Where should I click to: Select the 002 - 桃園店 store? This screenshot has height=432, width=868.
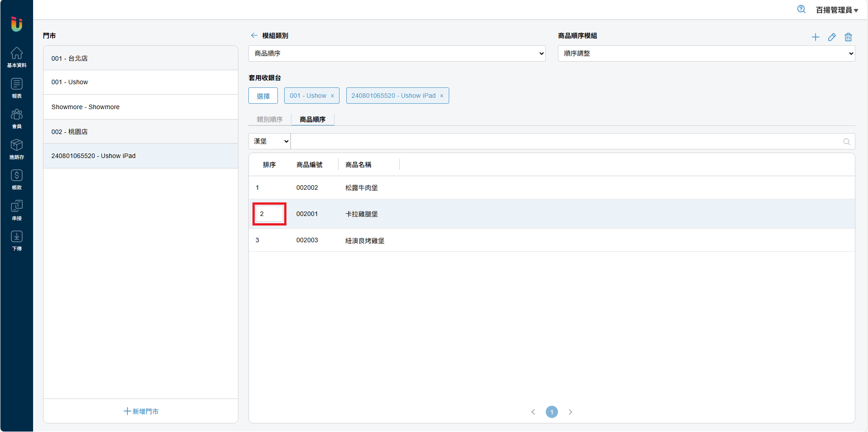[141, 132]
